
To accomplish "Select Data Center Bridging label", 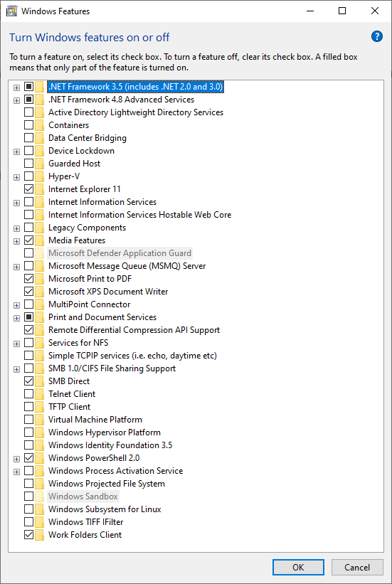I will (x=88, y=138).
